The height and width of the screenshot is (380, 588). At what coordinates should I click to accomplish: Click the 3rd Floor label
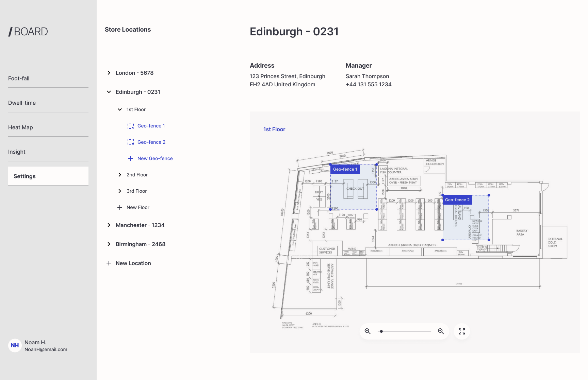pos(137,191)
